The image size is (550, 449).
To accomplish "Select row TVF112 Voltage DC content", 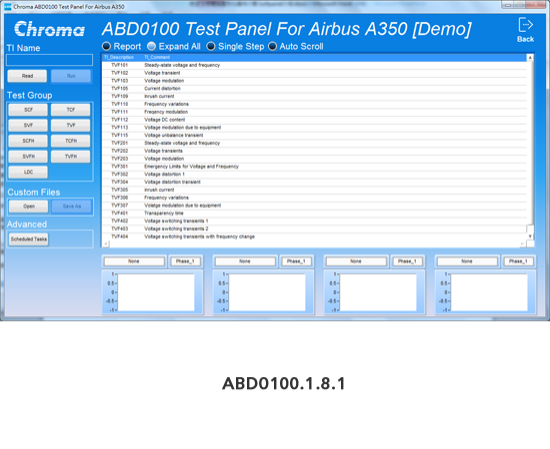I will pos(314,120).
